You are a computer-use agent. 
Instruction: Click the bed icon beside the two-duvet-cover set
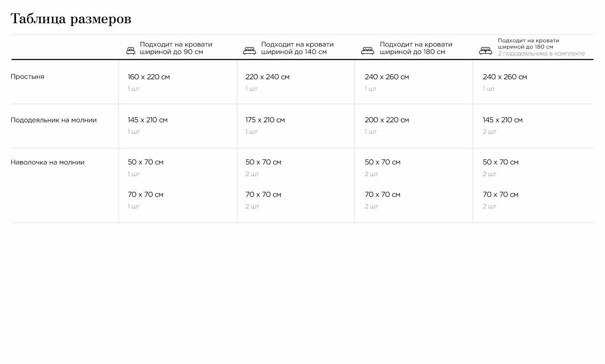point(485,51)
